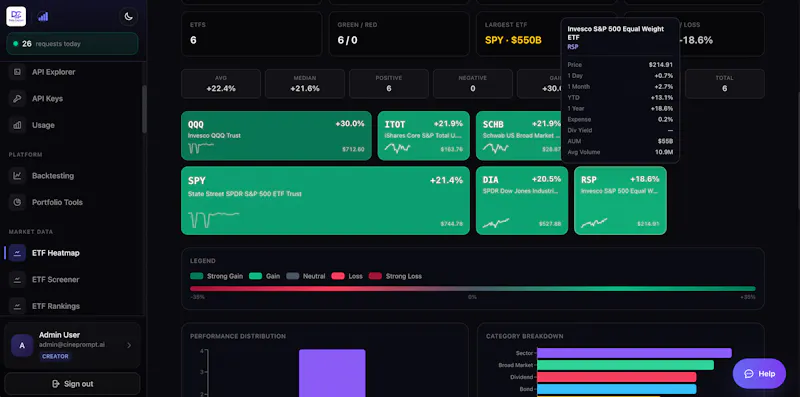Click the Loss legend swatch
Screen dimensions: 800x397
point(338,276)
